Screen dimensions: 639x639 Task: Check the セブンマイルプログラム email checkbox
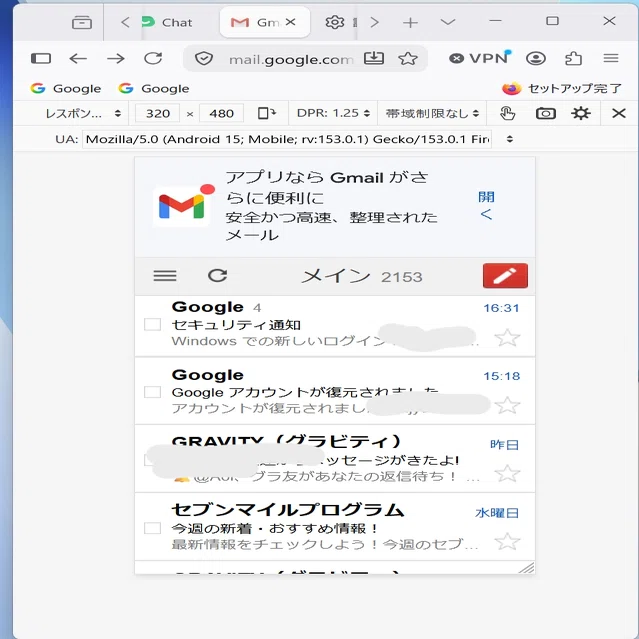pos(152,528)
